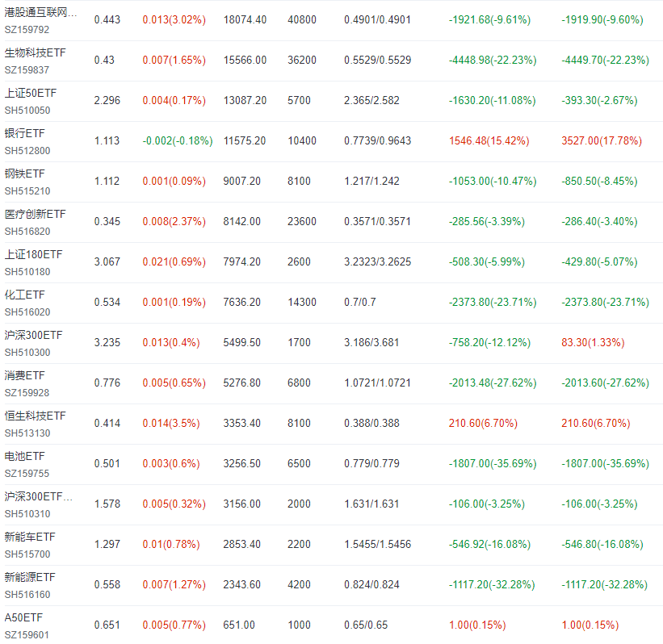Select the A50ETF name
Viewport: 663px width, 644px height.
pos(23,618)
